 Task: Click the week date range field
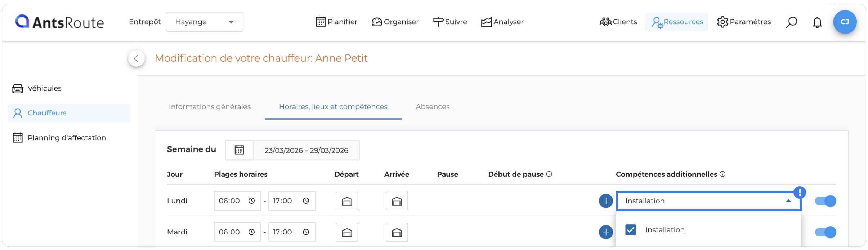[307, 150]
